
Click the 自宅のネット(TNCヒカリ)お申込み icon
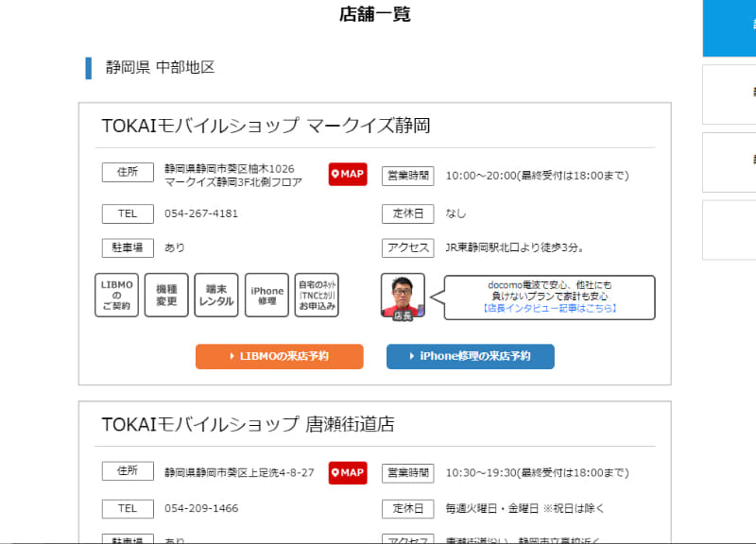coord(317,295)
